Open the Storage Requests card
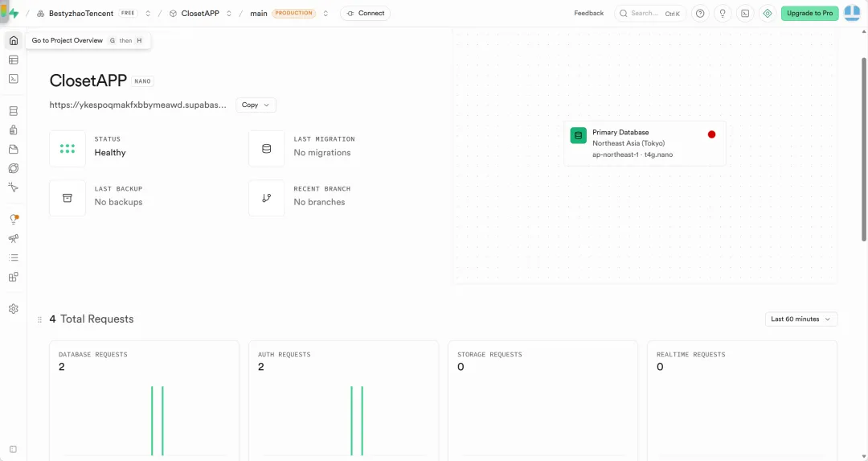This screenshot has height=461, width=868. click(x=543, y=401)
